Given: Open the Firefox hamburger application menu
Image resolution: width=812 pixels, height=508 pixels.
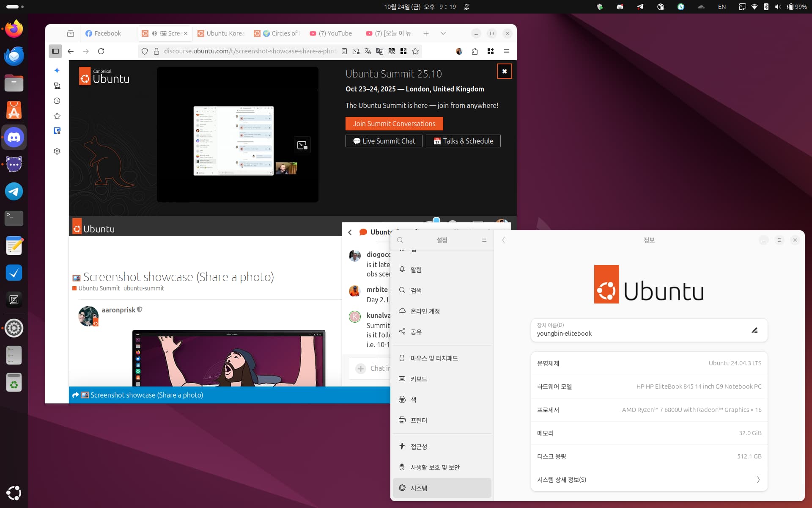Looking at the screenshot, I should (x=506, y=51).
